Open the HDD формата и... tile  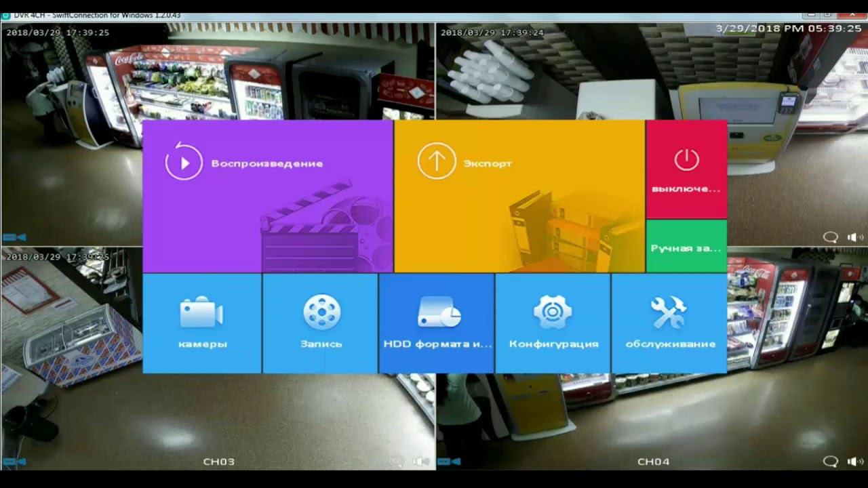[437, 323]
